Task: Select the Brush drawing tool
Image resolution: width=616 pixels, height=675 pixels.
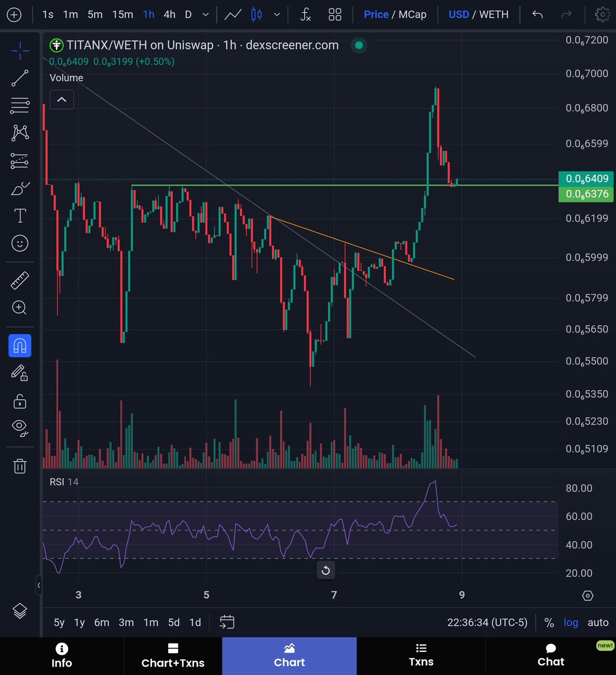Action: click(x=20, y=188)
